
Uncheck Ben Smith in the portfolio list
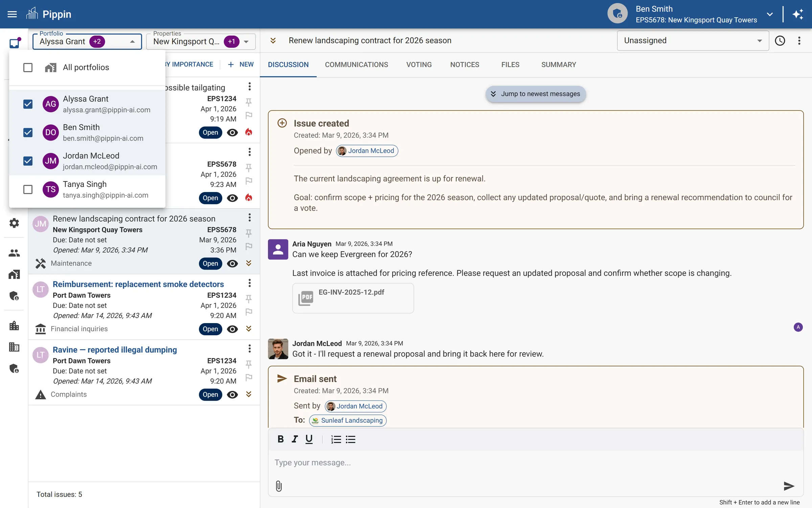(28, 132)
